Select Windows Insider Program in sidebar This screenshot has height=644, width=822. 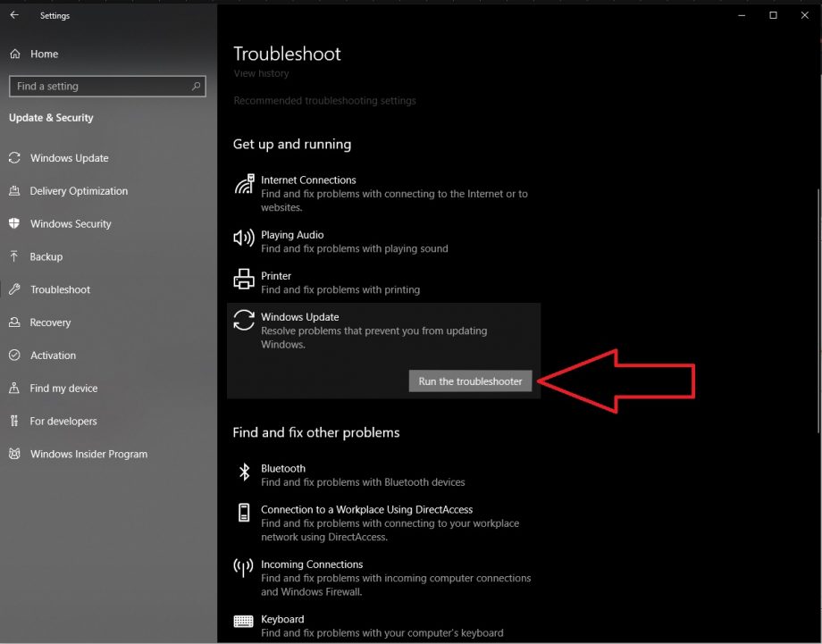point(88,454)
